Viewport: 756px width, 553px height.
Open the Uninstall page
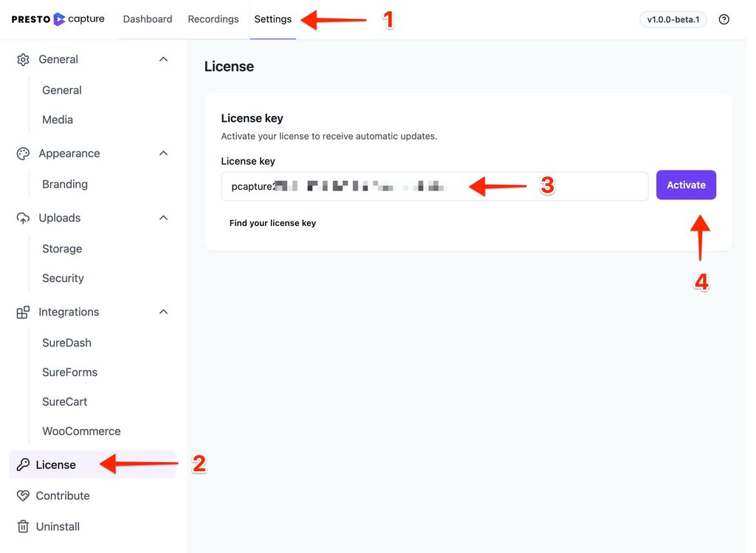point(58,526)
